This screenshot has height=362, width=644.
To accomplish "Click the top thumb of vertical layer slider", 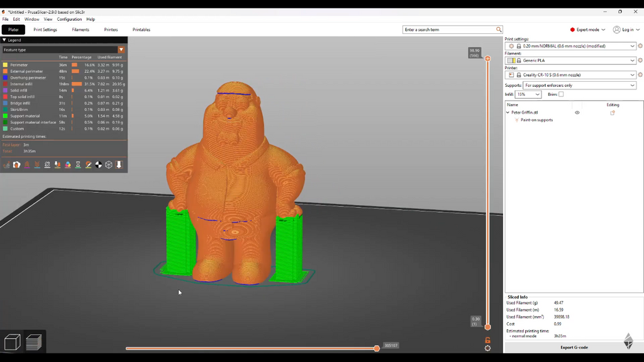I will tap(487, 59).
